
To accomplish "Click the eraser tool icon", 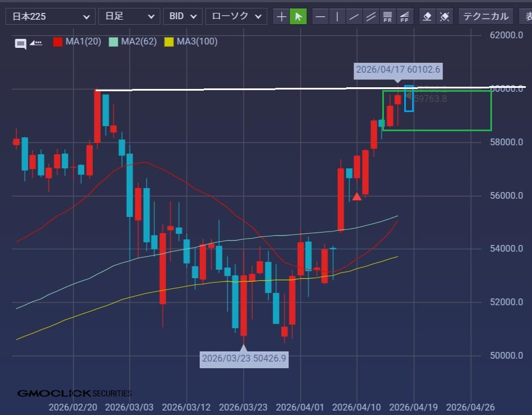I will [x=427, y=16].
